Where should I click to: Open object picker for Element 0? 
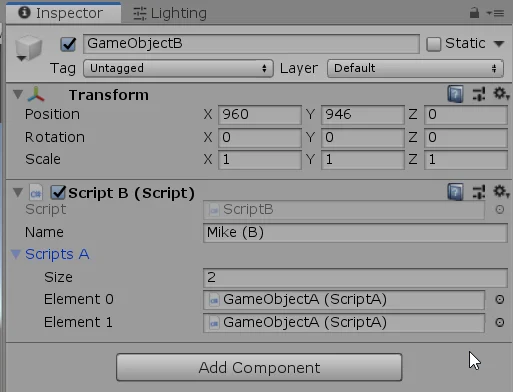[x=499, y=300]
